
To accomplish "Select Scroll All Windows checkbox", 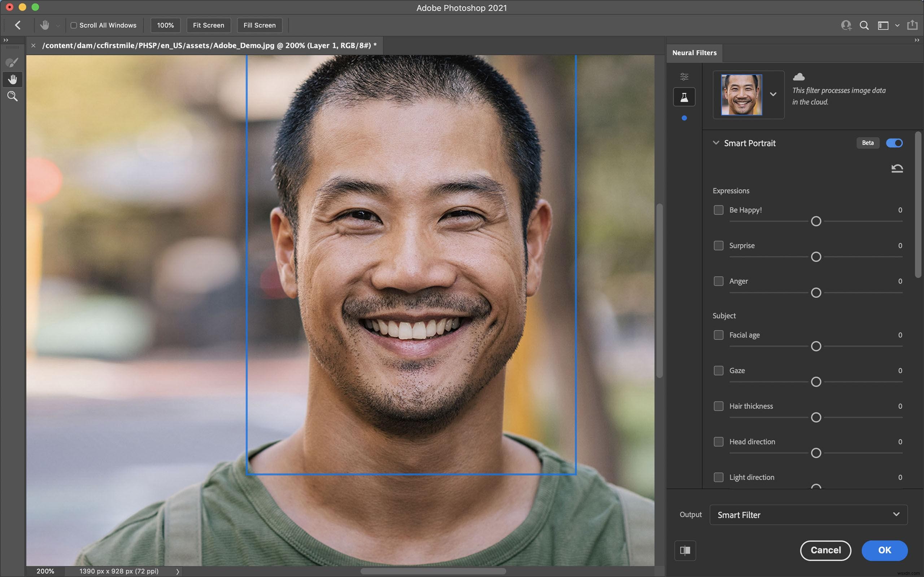I will coord(73,25).
